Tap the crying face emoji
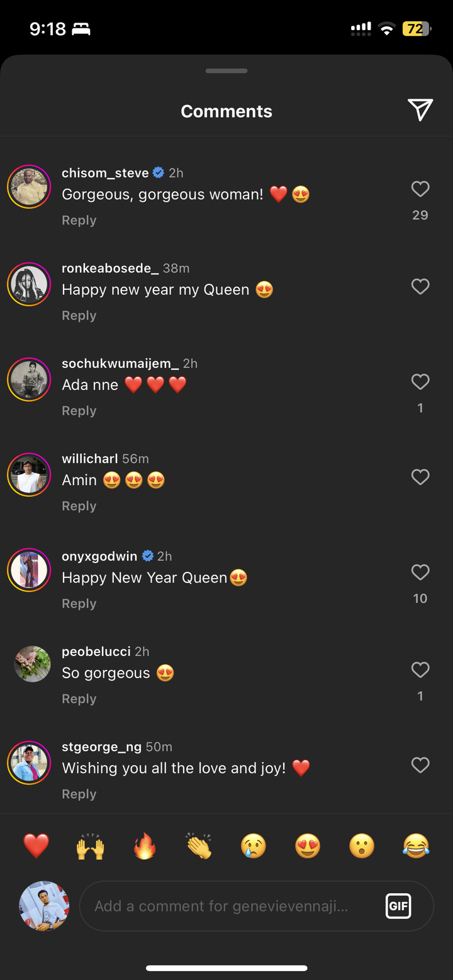The width and height of the screenshot is (453, 980). click(x=254, y=846)
